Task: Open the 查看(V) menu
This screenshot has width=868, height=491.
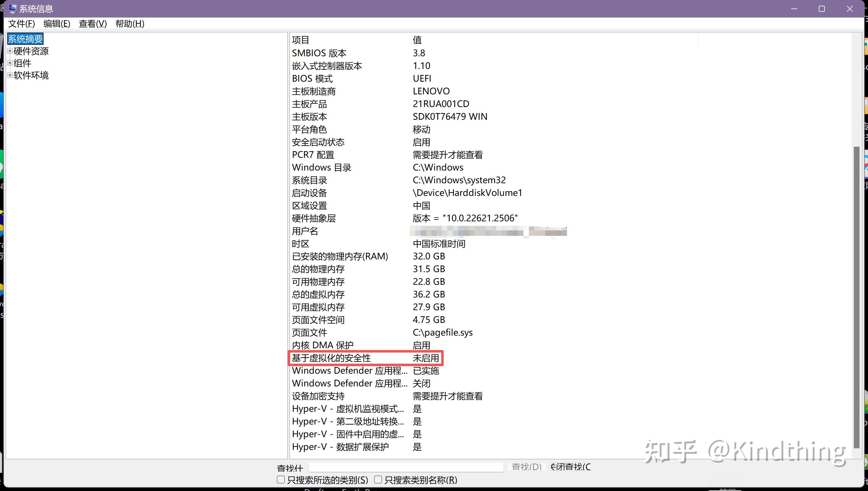Action: [x=92, y=24]
